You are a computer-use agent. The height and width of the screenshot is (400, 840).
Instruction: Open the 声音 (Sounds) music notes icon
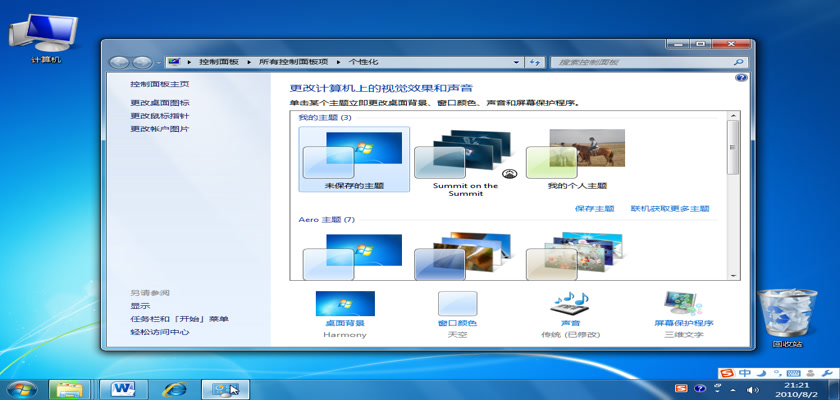click(570, 304)
